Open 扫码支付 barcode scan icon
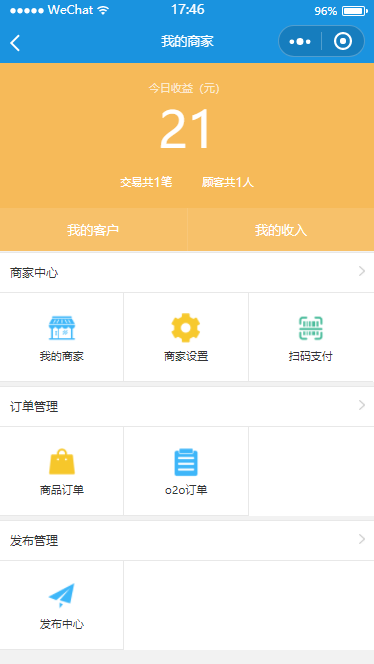Viewport: 374px width, 664px height. (310, 328)
